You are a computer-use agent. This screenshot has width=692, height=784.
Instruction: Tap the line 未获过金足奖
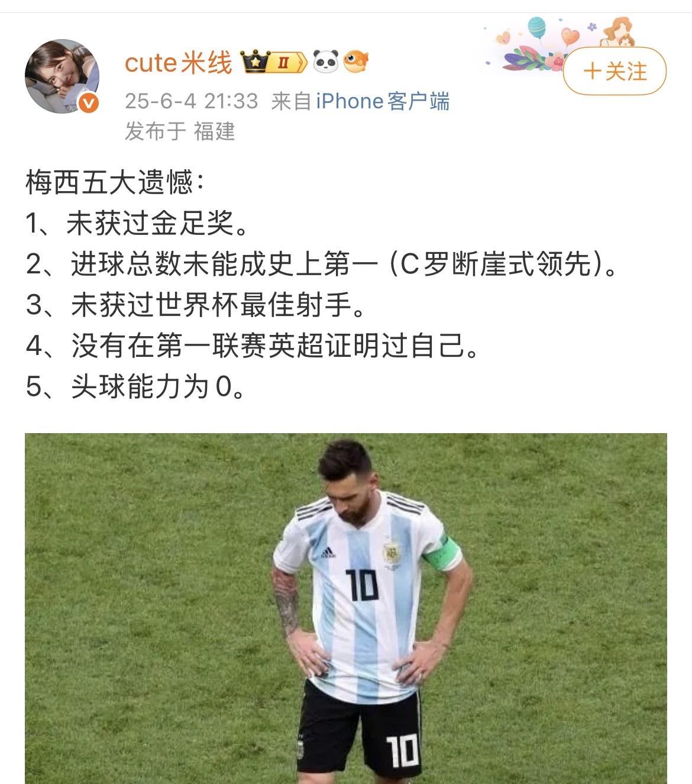[x=137, y=224]
